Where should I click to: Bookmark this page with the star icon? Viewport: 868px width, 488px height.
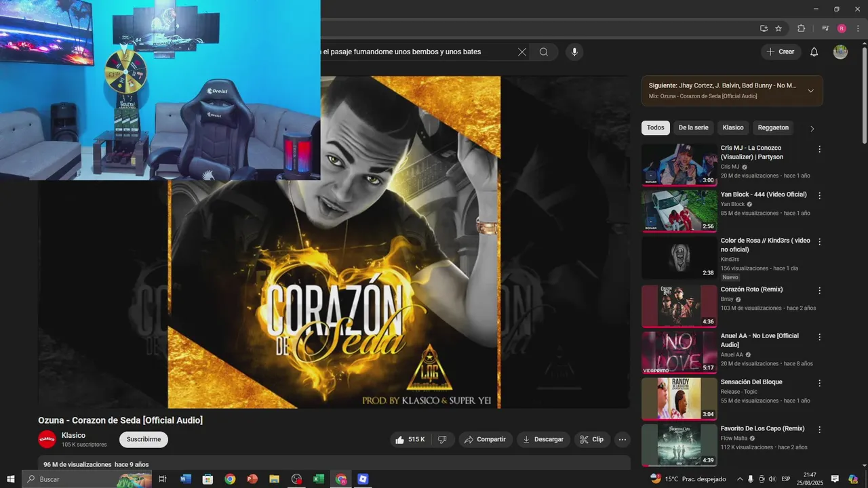point(778,28)
